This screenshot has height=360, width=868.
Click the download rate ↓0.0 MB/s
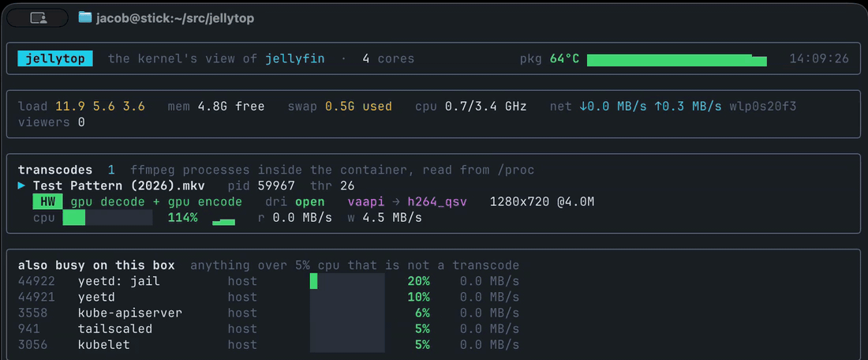pyautogui.click(x=613, y=107)
